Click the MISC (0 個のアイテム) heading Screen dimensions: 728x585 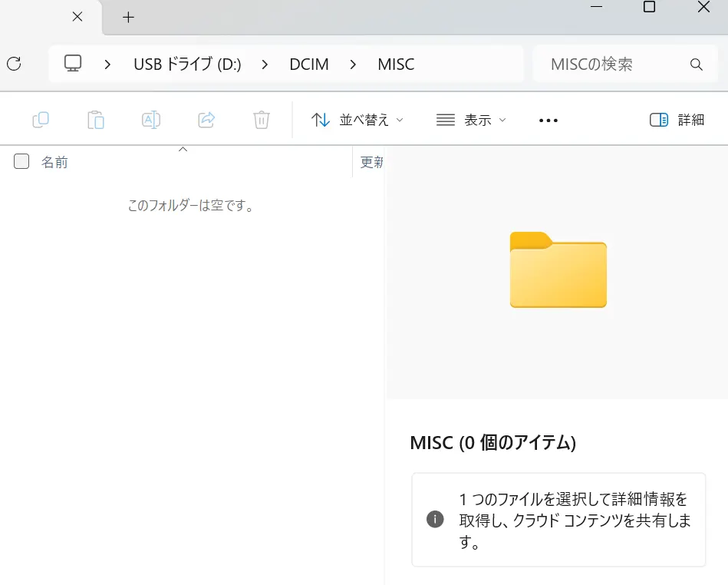(493, 442)
